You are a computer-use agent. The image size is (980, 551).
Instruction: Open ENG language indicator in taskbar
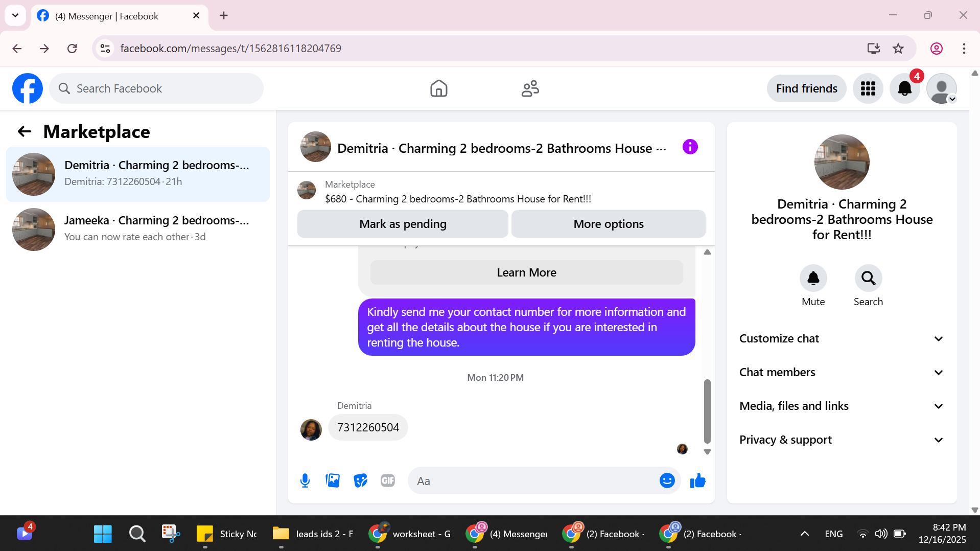(x=833, y=534)
